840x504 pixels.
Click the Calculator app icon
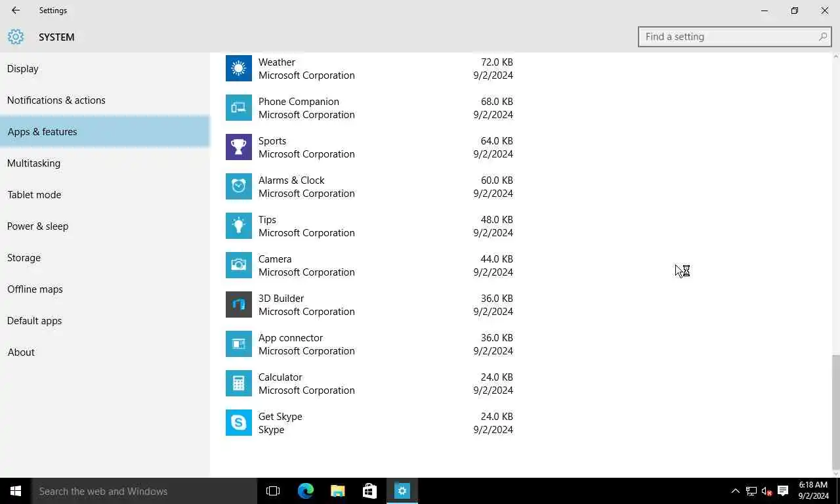239,383
